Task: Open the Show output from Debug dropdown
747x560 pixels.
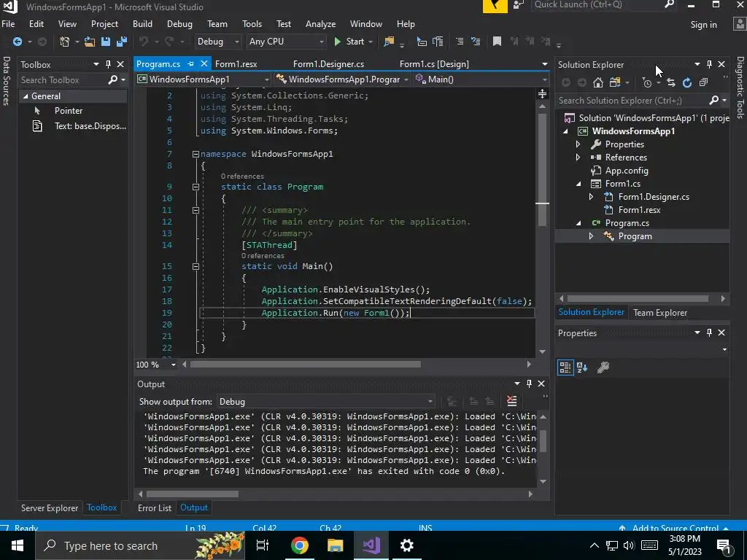Action: pos(326,402)
